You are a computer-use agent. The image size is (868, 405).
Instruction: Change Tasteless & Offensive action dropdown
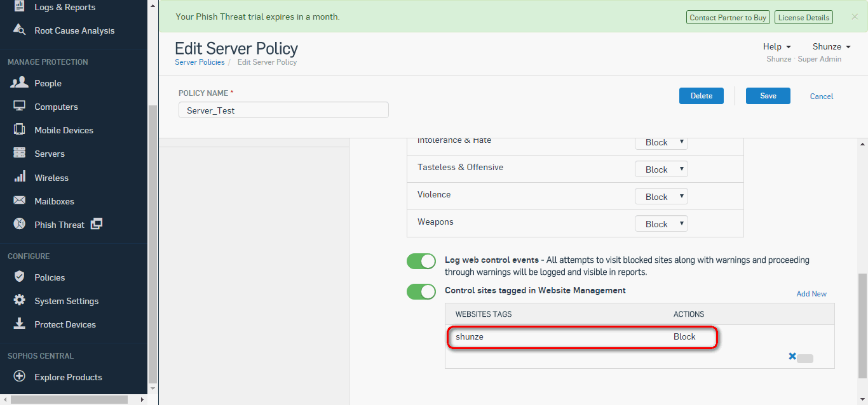point(661,169)
